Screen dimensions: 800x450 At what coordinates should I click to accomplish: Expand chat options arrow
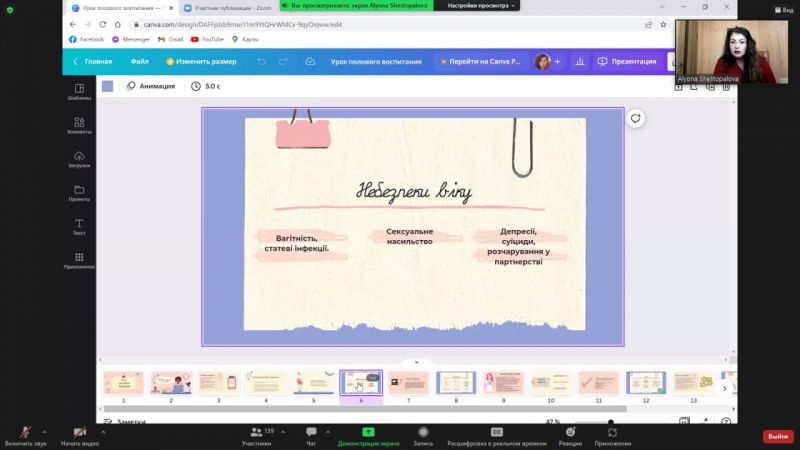coord(328,432)
